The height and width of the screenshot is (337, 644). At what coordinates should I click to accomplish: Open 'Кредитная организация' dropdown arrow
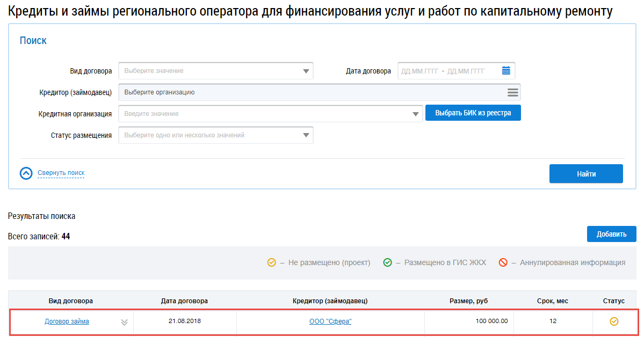(x=416, y=114)
